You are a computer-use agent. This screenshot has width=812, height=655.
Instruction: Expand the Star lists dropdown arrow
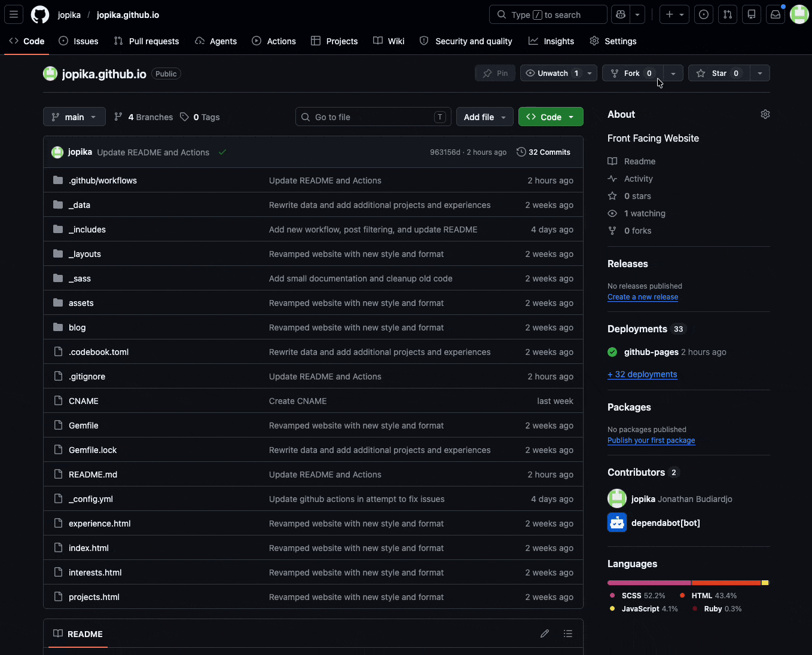tap(760, 74)
